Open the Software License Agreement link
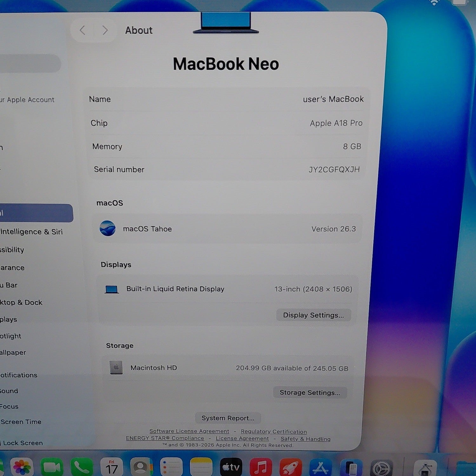This screenshot has height=476, width=476. click(x=189, y=431)
